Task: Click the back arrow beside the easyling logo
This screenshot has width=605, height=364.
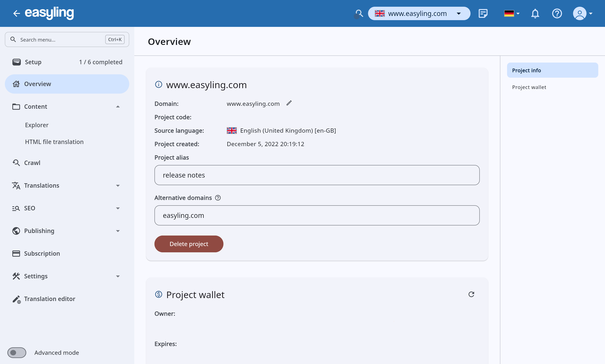Action: coord(16,13)
